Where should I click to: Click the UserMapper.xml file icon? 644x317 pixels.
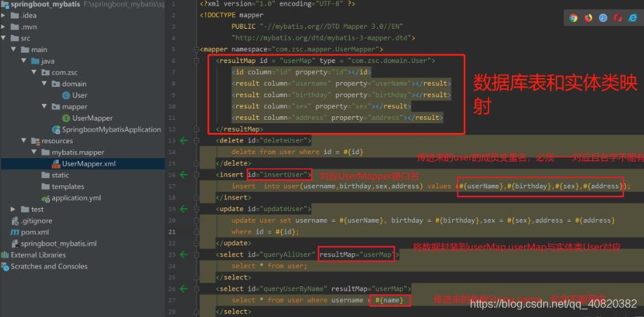click(x=56, y=164)
